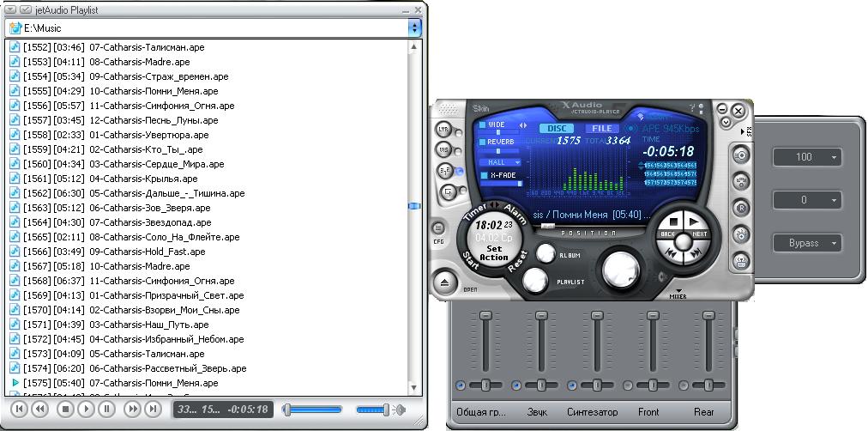Click Start on the timer dial
868x431 pixels.
coord(471,258)
